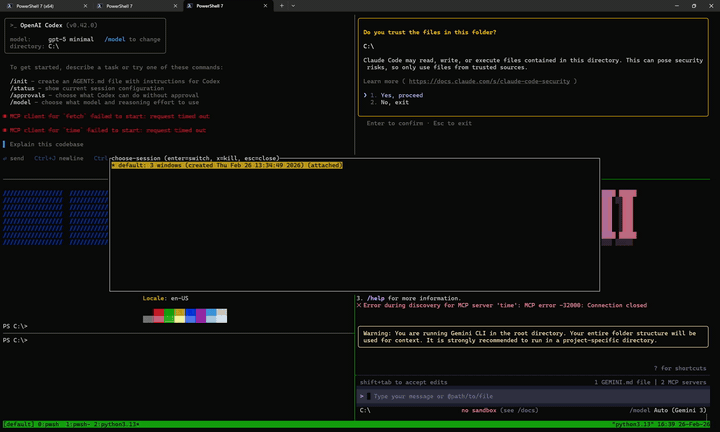This screenshot has height=432, width=720.
Task: Minimize the Windows Terminal window
Action: [676, 6]
